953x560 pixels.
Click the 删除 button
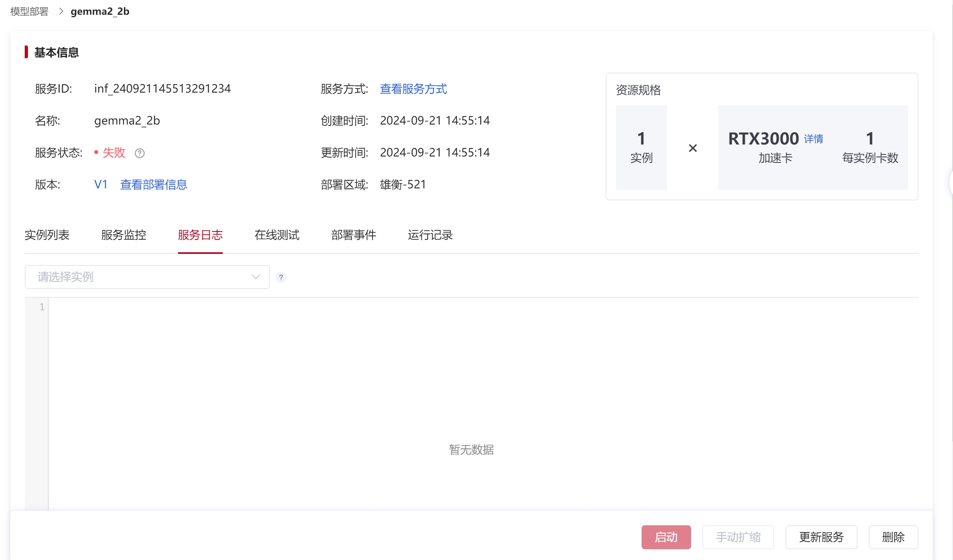click(x=893, y=537)
